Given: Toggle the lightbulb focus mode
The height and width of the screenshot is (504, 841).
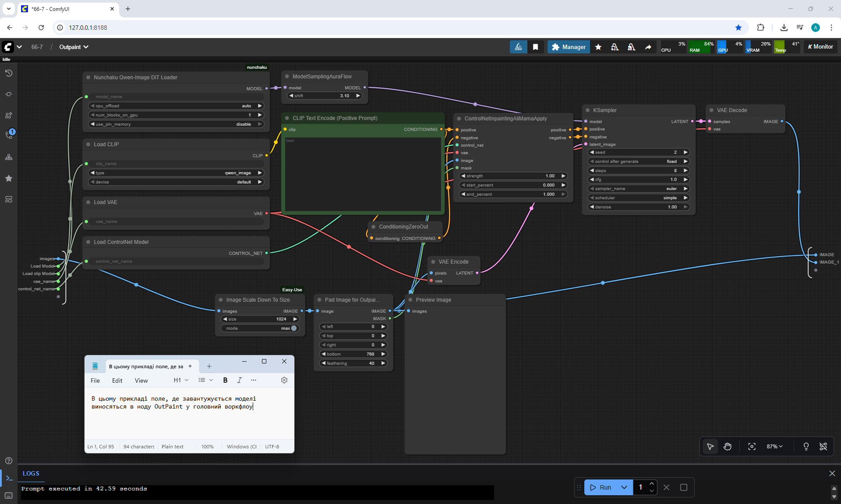Looking at the screenshot, I should [806, 447].
